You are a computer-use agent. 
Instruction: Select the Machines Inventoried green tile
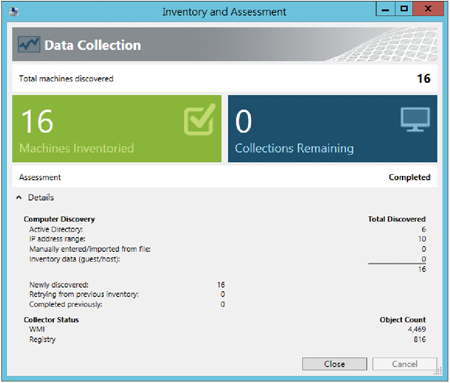(117, 129)
